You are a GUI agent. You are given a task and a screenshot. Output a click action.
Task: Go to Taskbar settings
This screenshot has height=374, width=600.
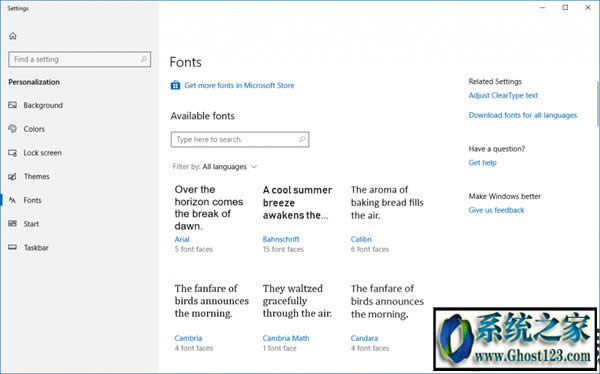pyautogui.click(x=36, y=248)
